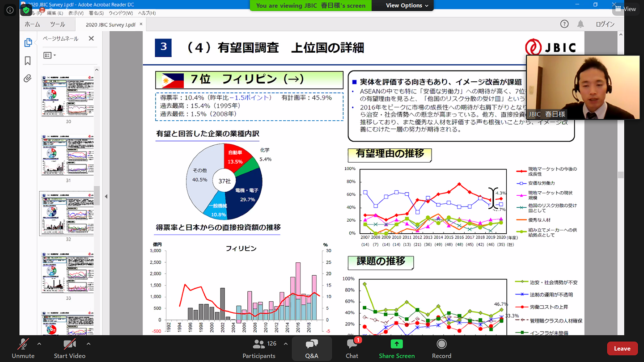Image resolution: width=644 pixels, height=362 pixels.
Task: Switch to the ホーム tab
Action: (32, 24)
